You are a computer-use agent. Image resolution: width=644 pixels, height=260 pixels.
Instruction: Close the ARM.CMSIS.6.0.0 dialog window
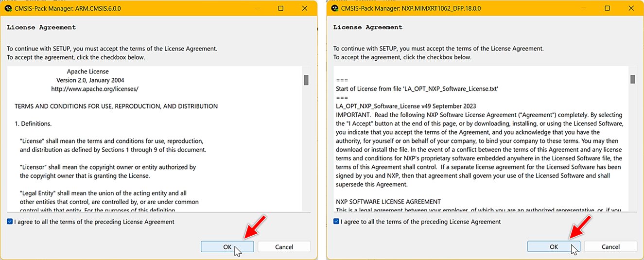(305, 8)
